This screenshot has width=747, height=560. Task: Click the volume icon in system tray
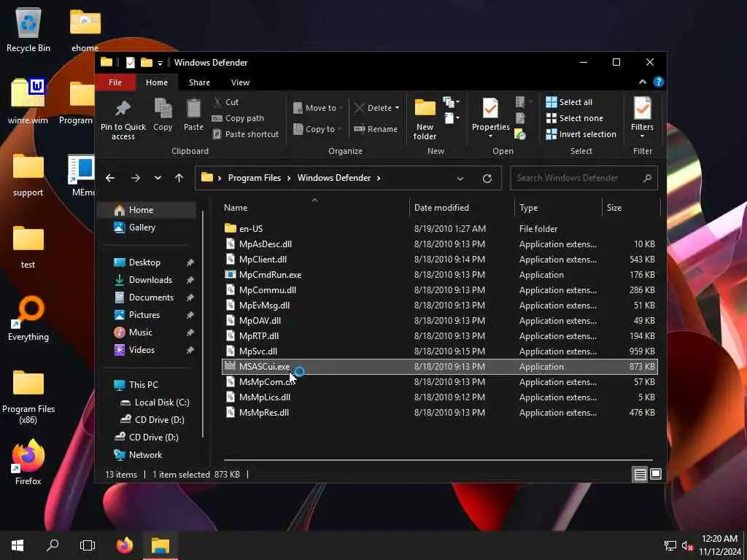pos(686,545)
